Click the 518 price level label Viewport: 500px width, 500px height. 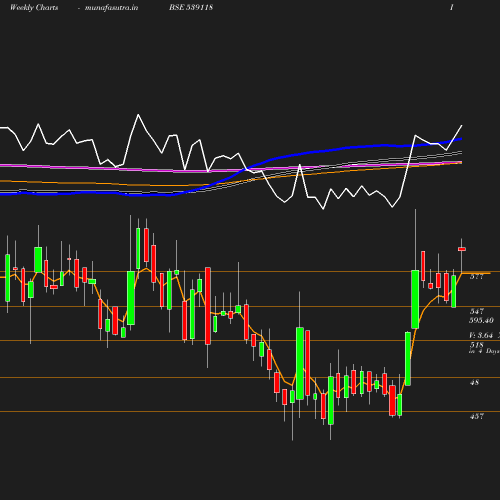(476, 345)
